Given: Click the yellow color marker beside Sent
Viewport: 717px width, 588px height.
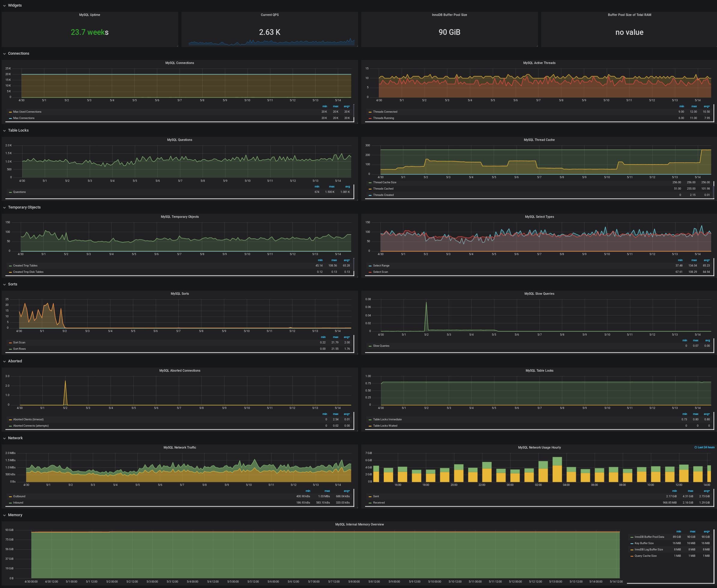Looking at the screenshot, I should tap(370, 496).
